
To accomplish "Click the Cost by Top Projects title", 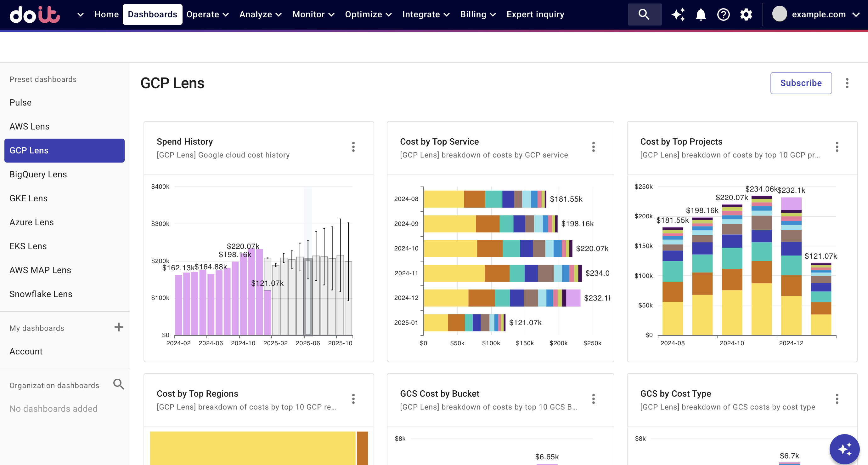I will 681,142.
